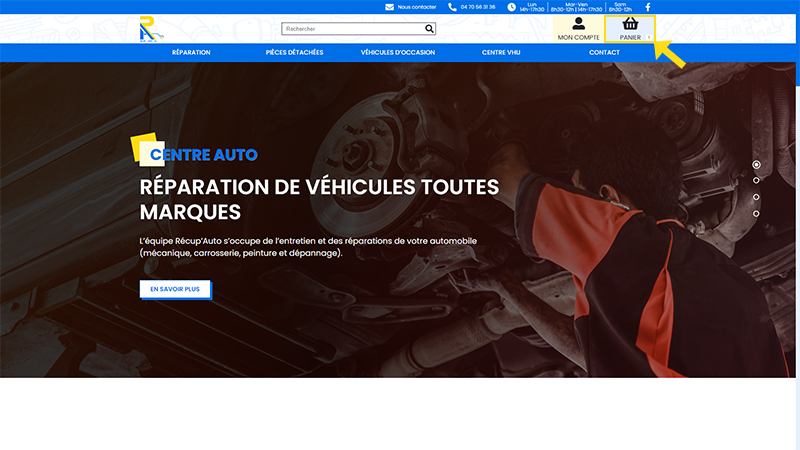Click the En Savoir Plus button
The width and height of the screenshot is (800, 450).
(175, 289)
